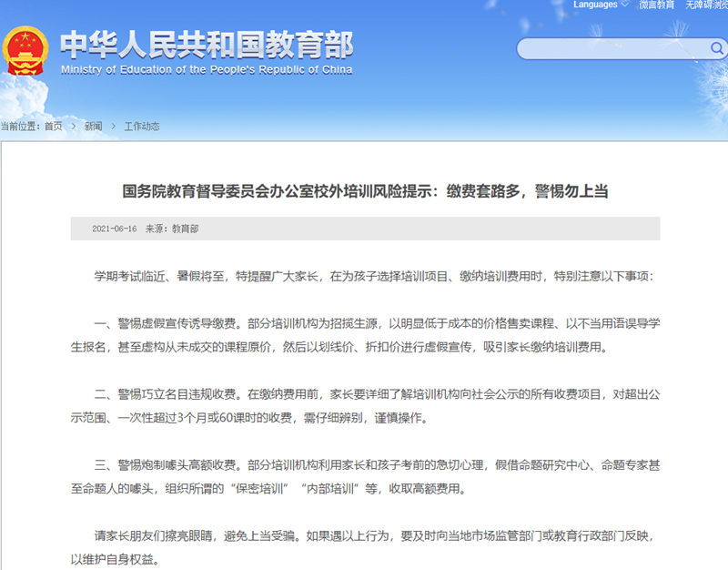Go to 首页 in the breadcrumb
Image resolution: width=728 pixels, height=570 pixels.
point(54,127)
